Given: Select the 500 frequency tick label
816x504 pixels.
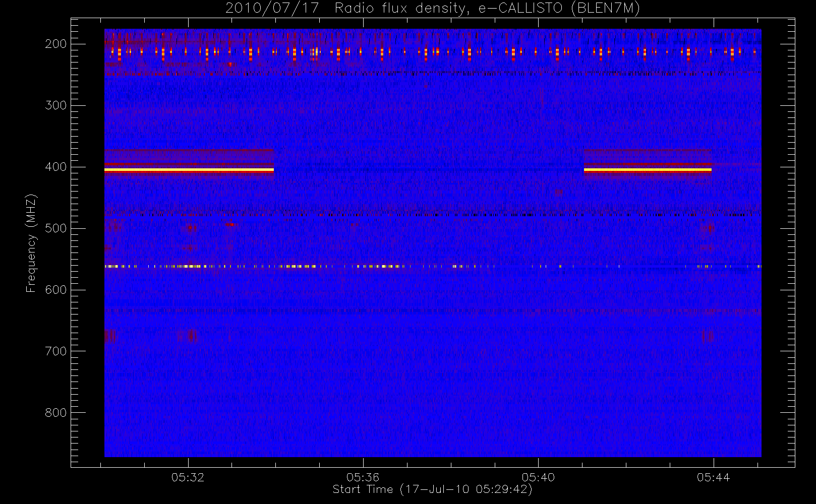Looking at the screenshot, I should click(55, 228).
